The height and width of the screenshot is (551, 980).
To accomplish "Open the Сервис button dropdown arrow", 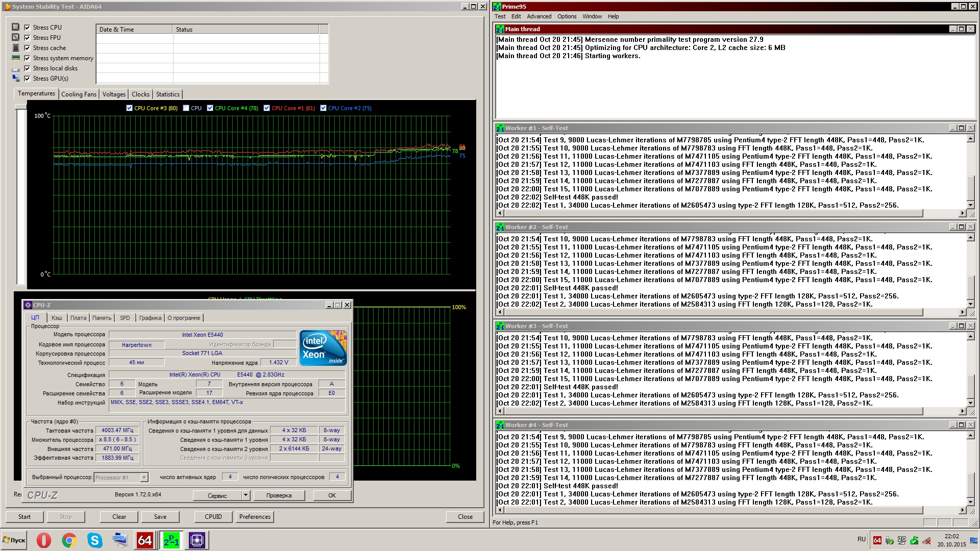I will point(246,495).
